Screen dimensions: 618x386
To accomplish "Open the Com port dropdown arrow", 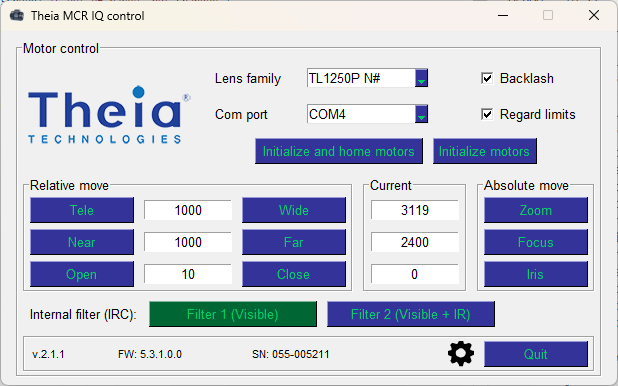I will pos(421,114).
